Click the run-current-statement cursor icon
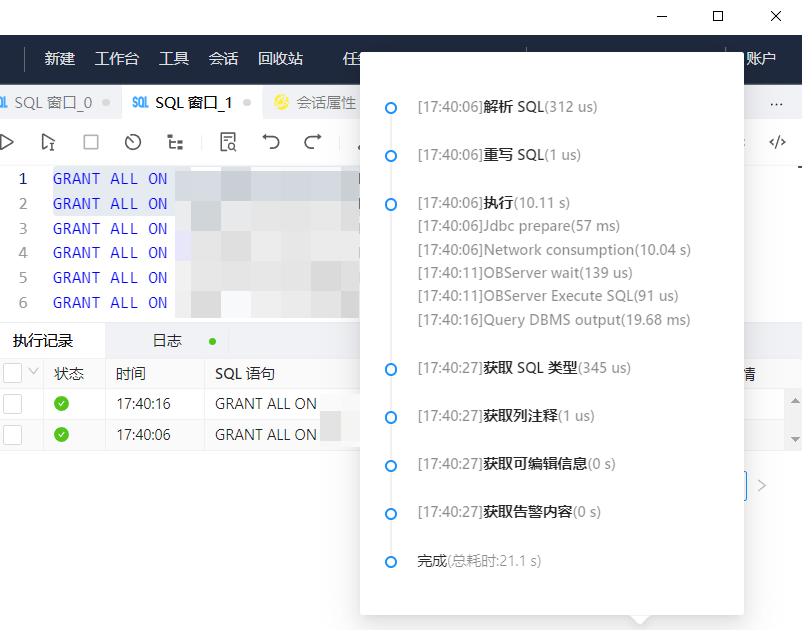Viewport: 802px width, 630px height. 48,142
